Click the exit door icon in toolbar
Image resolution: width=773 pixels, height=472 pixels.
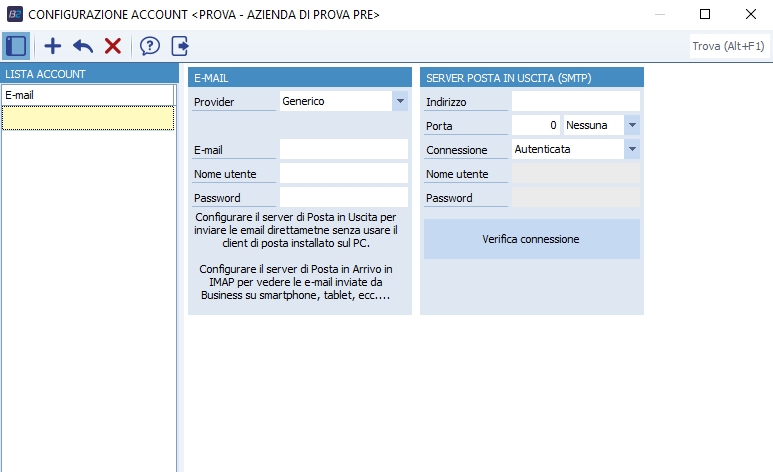[180, 46]
